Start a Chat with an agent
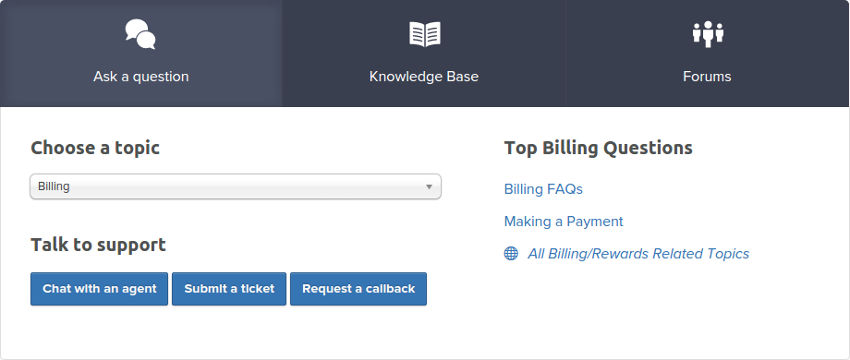The height and width of the screenshot is (360, 850). 99,289
